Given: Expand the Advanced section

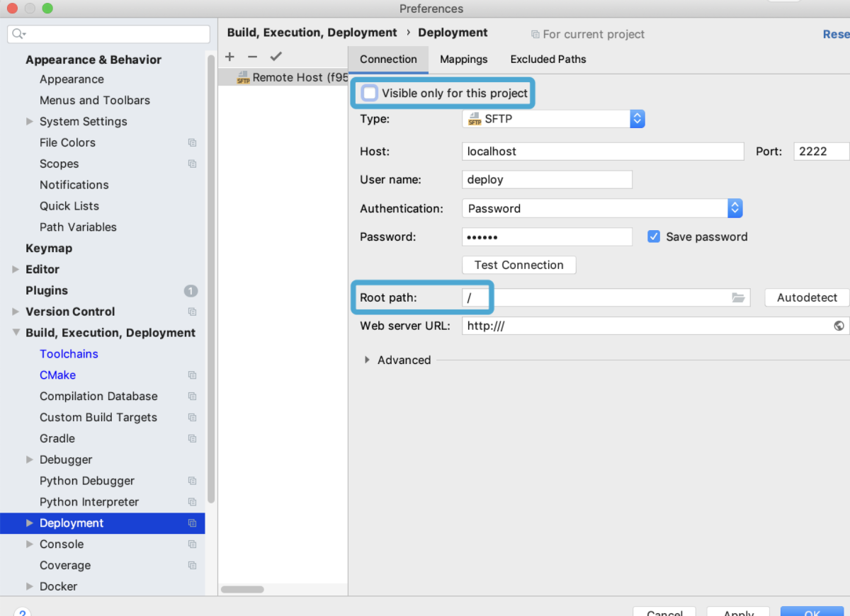Looking at the screenshot, I should coord(367,360).
